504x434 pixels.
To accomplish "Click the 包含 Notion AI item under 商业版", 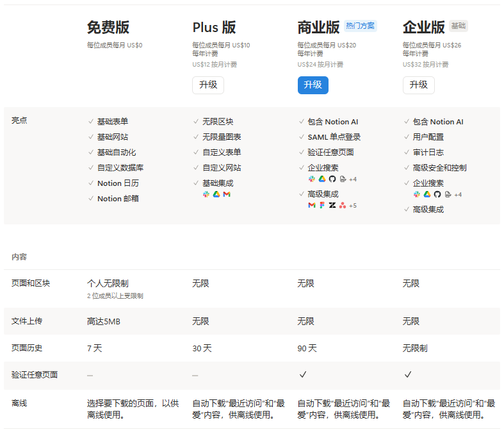I will coord(332,122).
